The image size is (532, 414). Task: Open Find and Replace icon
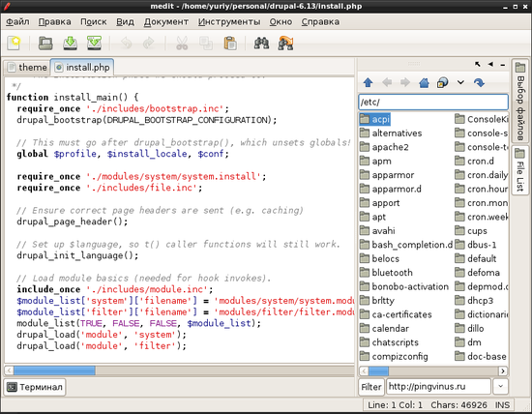(285, 44)
